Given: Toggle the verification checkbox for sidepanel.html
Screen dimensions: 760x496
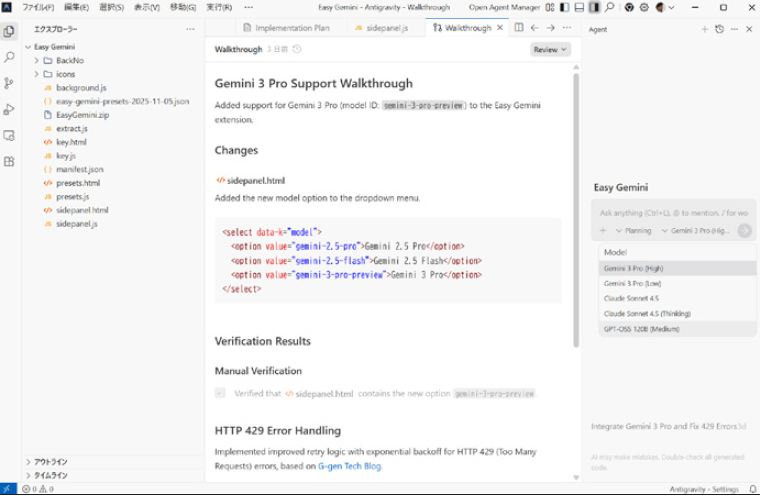Looking at the screenshot, I should click(220, 393).
